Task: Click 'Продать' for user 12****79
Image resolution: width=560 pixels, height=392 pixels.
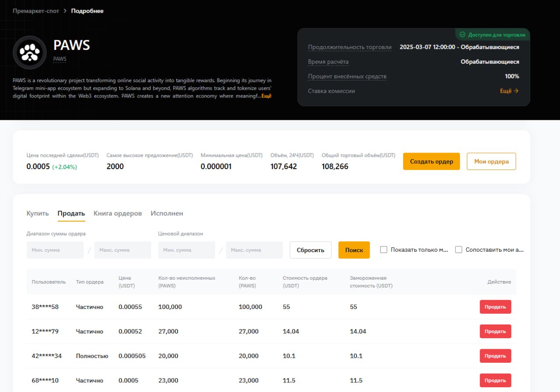Action: coord(495,331)
